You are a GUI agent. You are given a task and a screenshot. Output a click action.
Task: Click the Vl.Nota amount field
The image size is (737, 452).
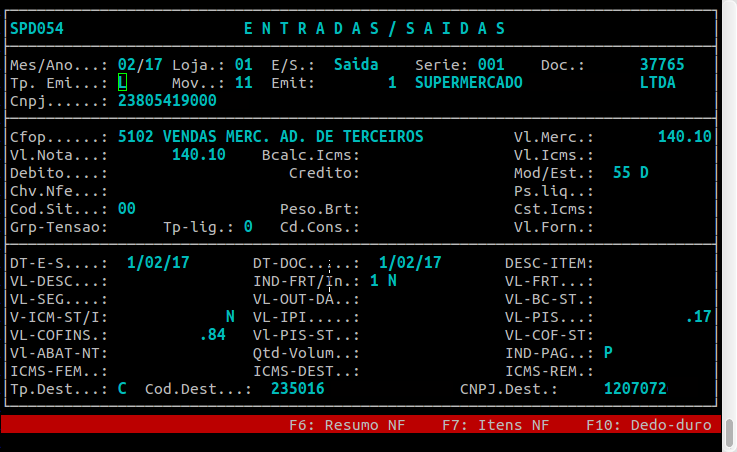198,155
